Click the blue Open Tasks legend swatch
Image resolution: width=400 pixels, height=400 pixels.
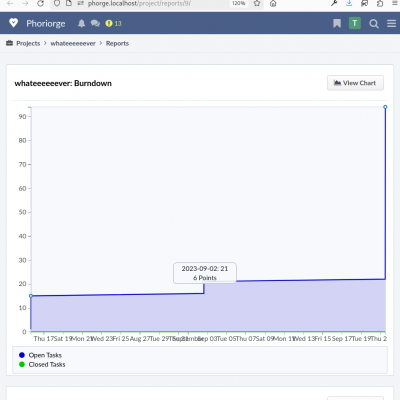coord(22,355)
